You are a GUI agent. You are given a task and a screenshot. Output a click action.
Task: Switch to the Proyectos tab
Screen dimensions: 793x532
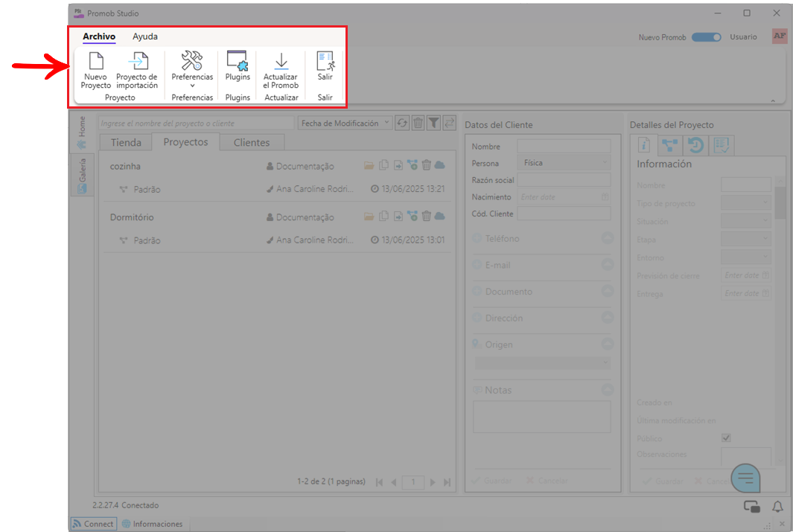(185, 142)
